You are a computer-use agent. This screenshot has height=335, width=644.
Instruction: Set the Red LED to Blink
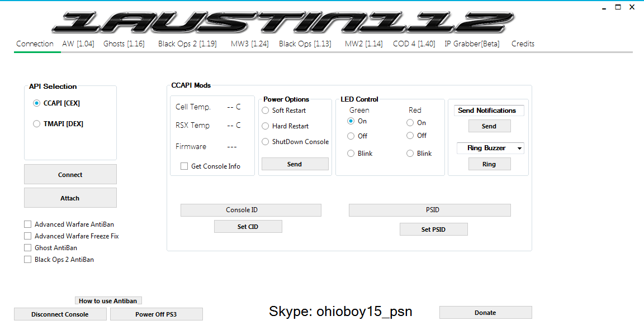click(x=410, y=154)
